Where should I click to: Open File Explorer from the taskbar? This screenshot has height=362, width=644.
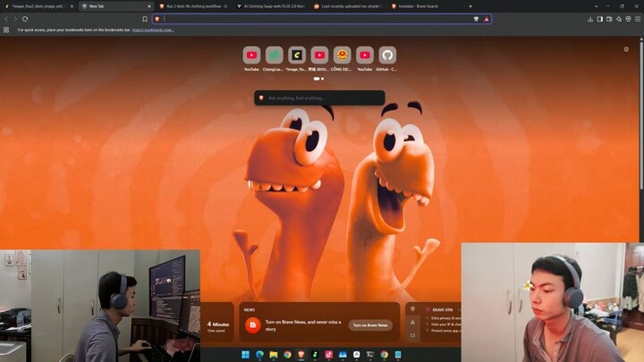[274, 355]
